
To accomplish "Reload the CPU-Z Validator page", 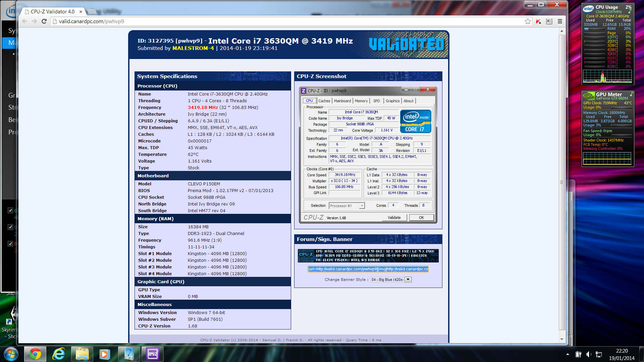I will click(x=44, y=21).
